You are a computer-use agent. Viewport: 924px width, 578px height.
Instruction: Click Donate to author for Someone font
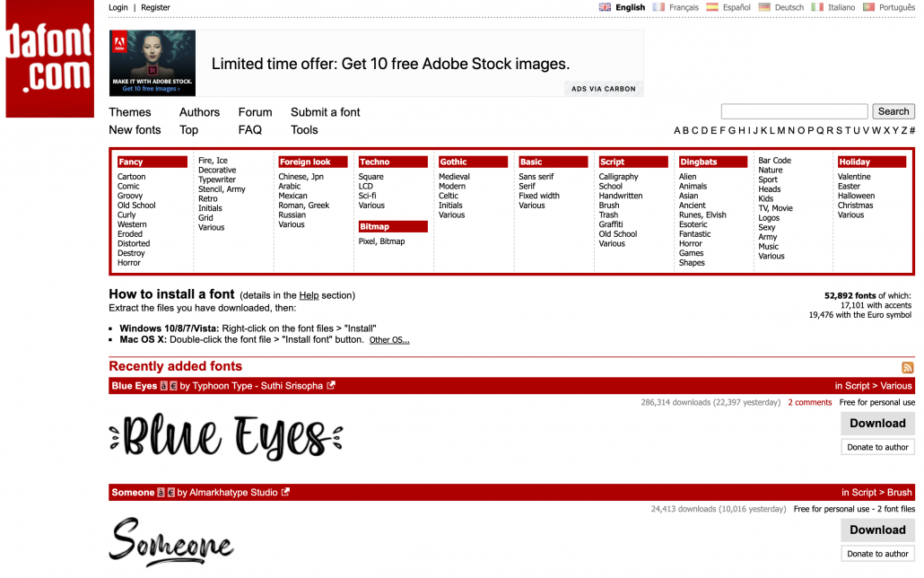pos(877,554)
